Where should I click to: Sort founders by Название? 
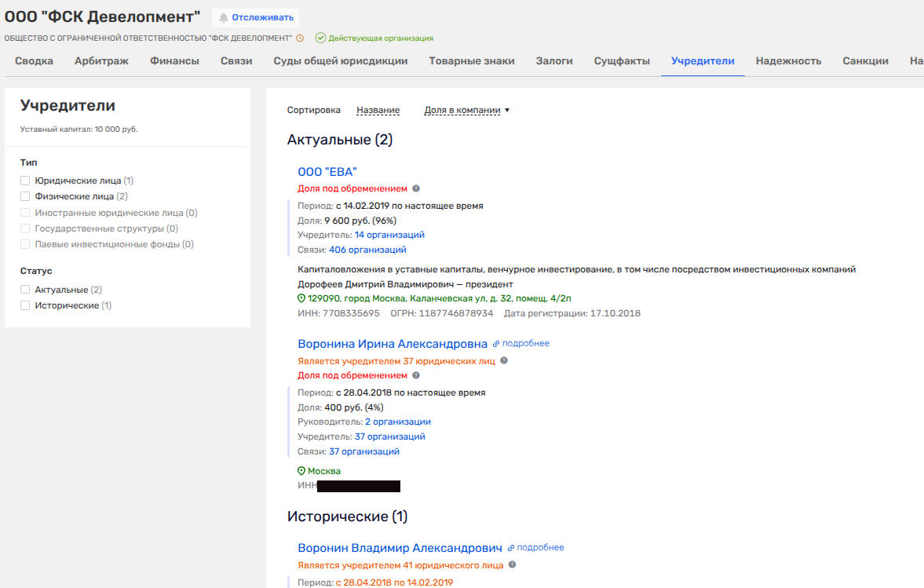tap(378, 111)
